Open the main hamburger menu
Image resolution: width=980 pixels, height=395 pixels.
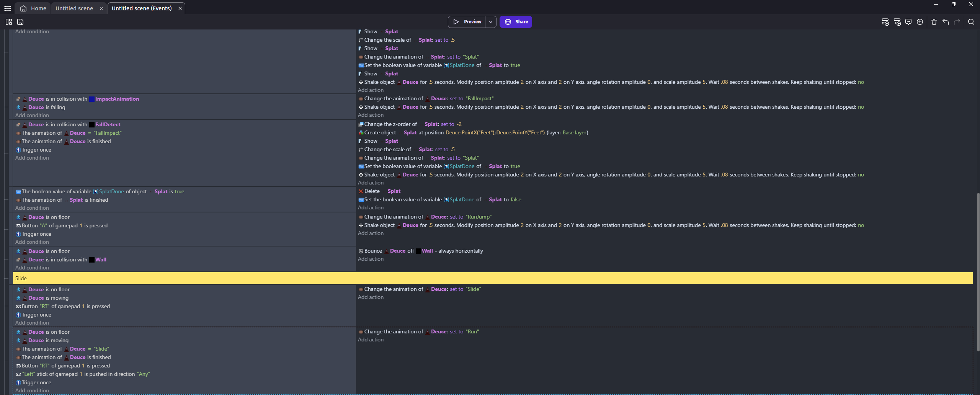(x=7, y=8)
